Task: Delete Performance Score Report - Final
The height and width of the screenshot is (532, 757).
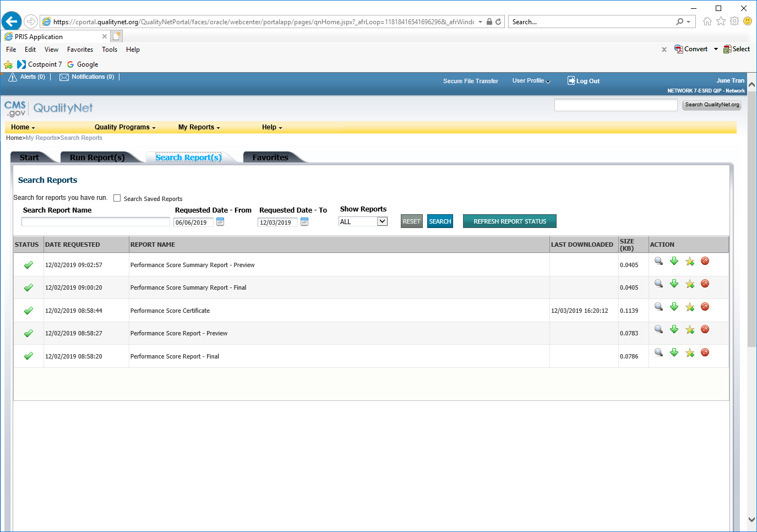Action: 705,352
